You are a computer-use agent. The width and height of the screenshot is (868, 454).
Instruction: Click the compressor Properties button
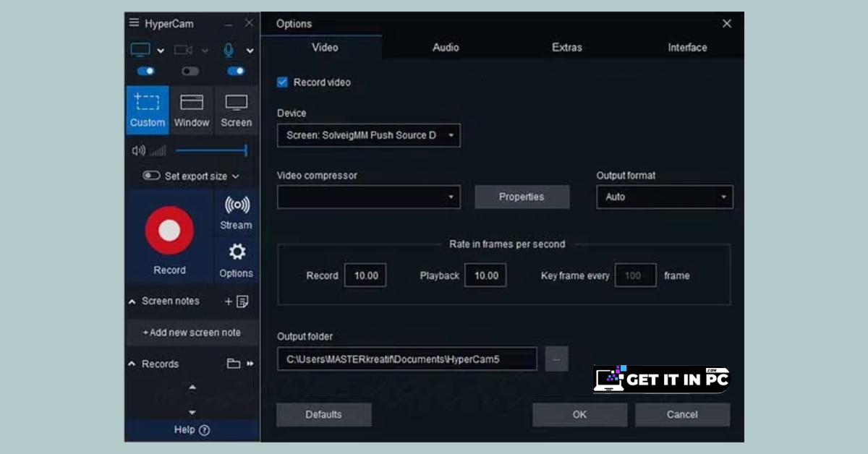click(x=522, y=197)
